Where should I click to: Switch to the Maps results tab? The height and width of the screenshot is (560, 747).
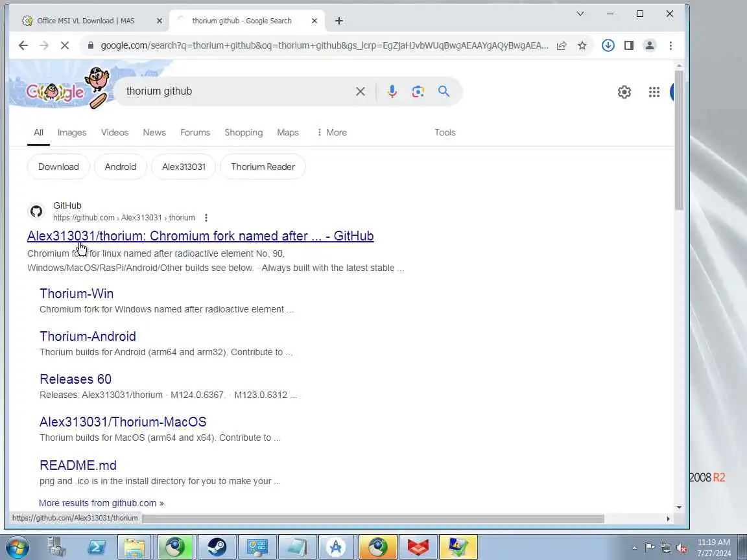(288, 132)
